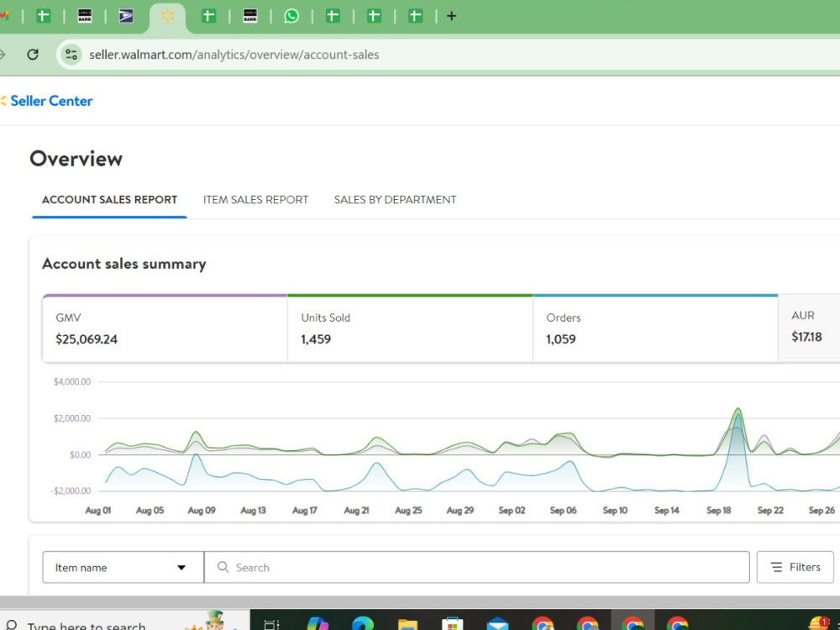
Task: Click the Sep 18 axis label
Action: [x=718, y=511]
